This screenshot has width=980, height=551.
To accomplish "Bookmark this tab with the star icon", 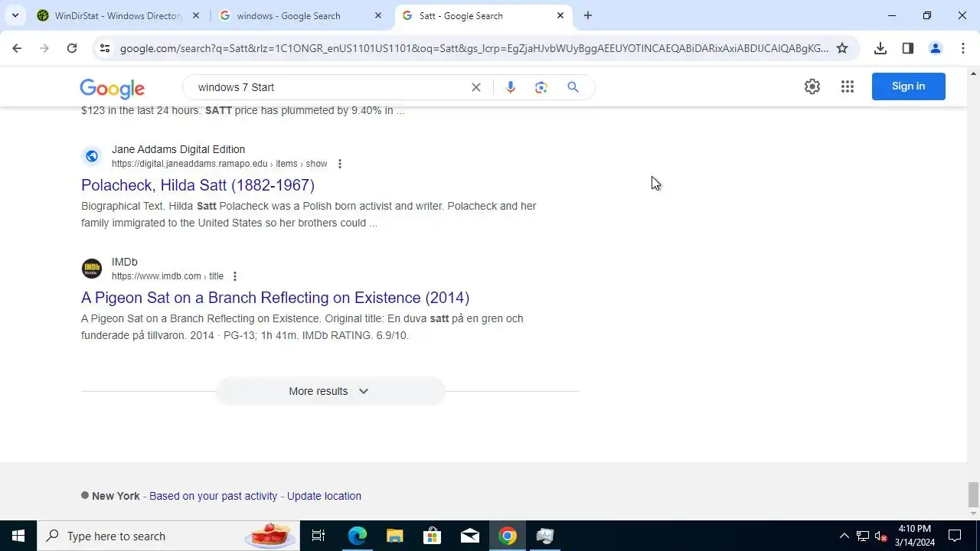I will 842,48.
